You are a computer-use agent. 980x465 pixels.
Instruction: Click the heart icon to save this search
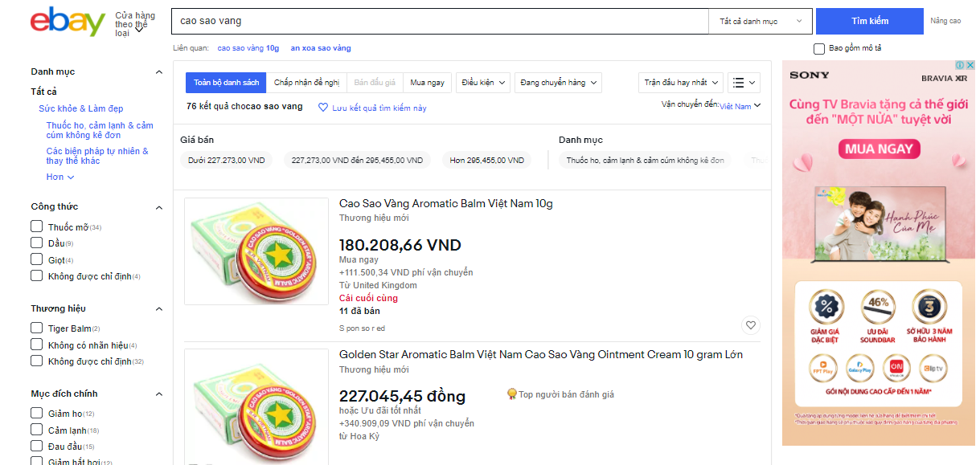click(323, 108)
